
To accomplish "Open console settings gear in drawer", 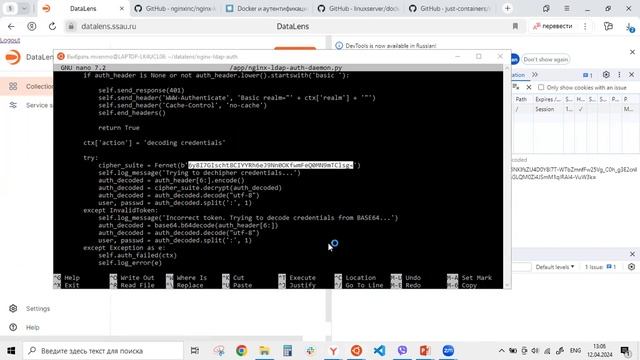I will [x=631, y=267].
